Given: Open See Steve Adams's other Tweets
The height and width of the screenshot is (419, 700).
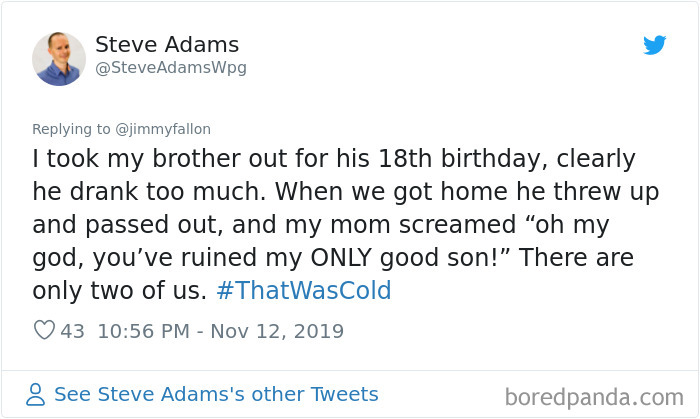Looking at the screenshot, I should click(216, 394).
